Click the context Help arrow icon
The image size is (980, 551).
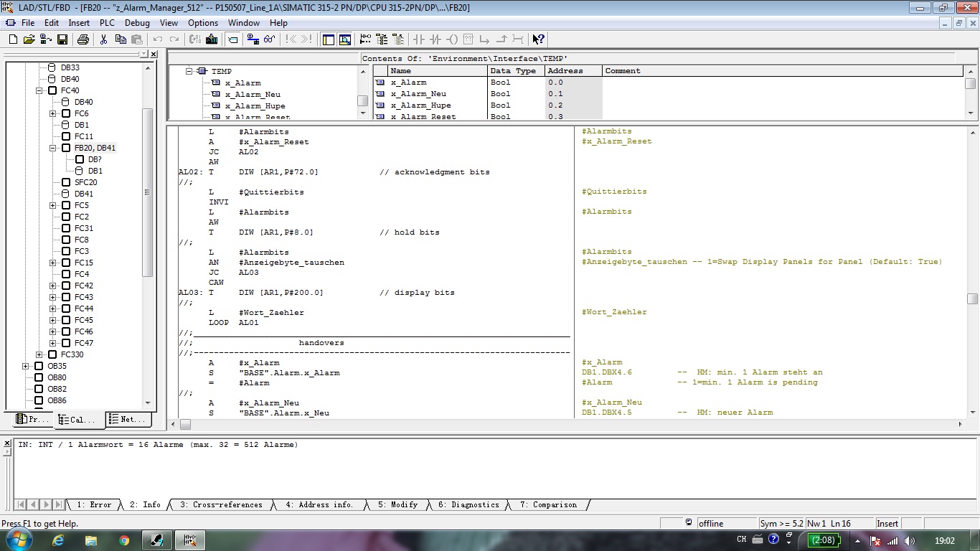pyautogui.click(x=539, y=39)
